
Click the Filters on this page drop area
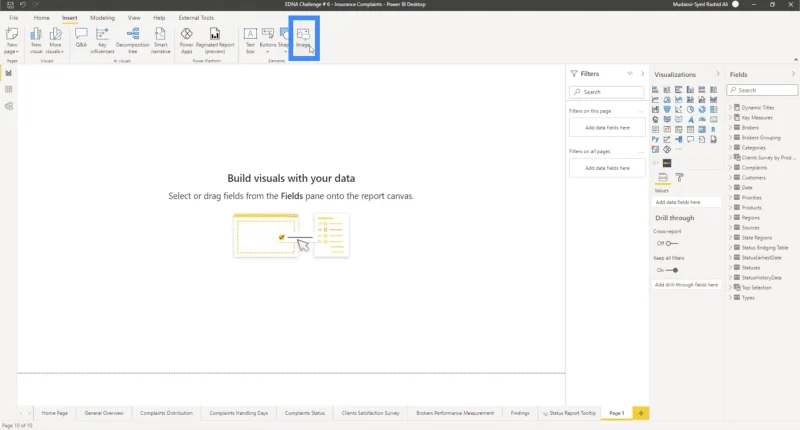(607, 128)
